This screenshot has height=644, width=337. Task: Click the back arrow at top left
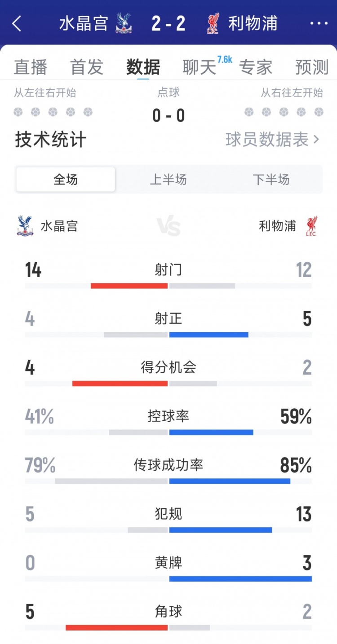tap(17, 23)
